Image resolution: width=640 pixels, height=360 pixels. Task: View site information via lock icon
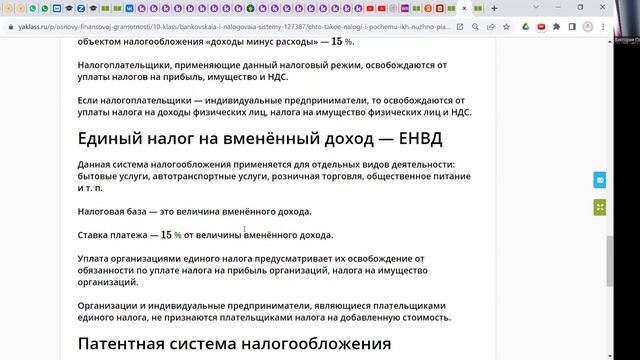(x=11, y=27)
